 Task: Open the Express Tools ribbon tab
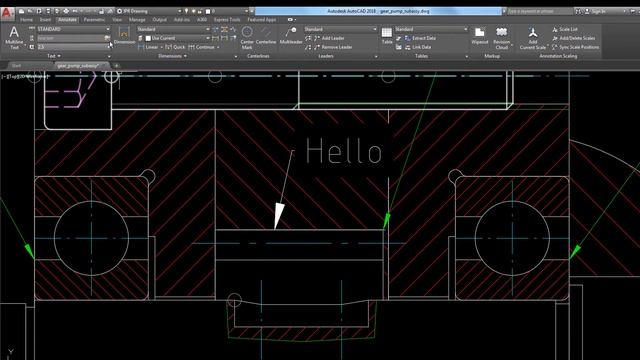click(x=227, y=20)
